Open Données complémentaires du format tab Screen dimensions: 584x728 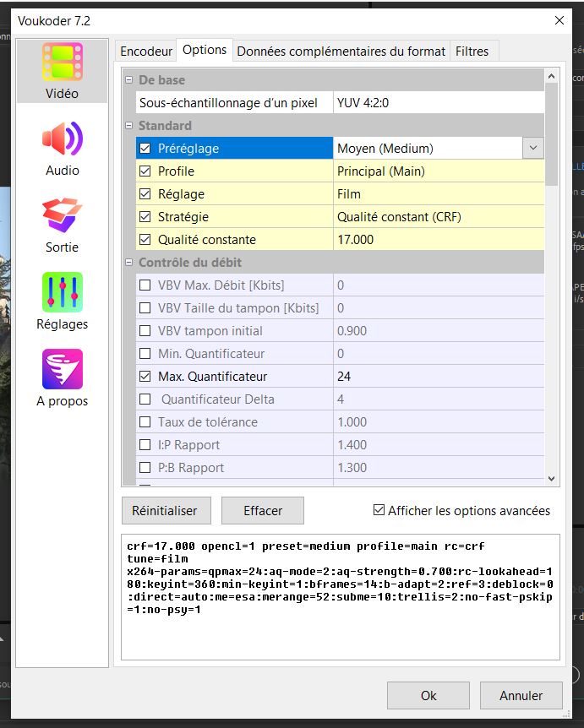tap(341, 51)
